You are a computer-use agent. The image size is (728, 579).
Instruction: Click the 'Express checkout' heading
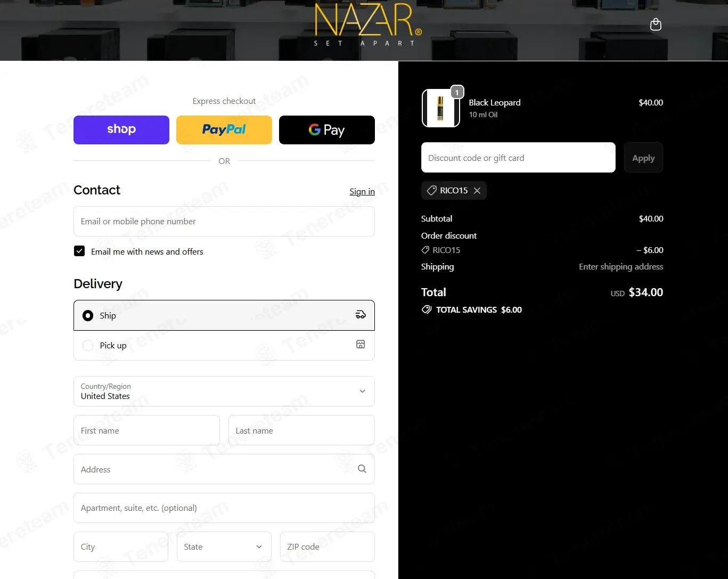click(224, 101)
